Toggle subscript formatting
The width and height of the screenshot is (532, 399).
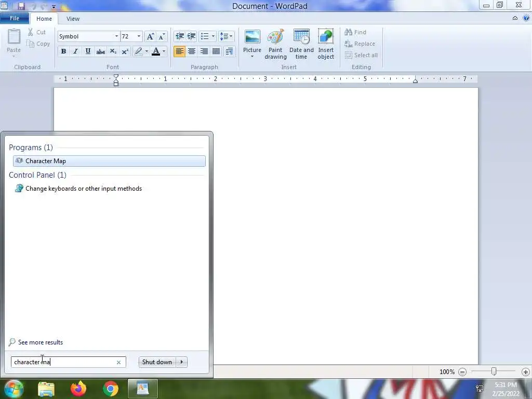[x=113, y=51]
